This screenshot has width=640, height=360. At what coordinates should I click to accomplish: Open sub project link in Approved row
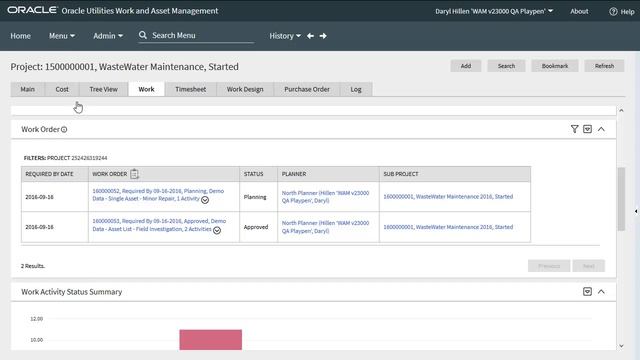pyautogui.click(x=448, y=227)
